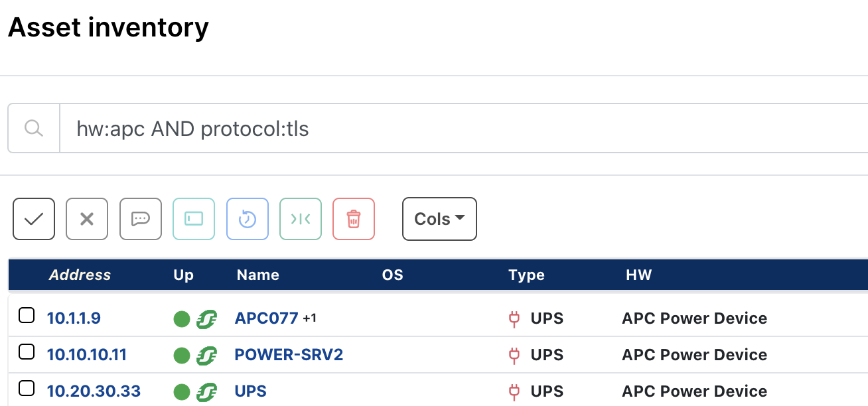Select all assets with the checkmark icon

(x=33, y=219)
